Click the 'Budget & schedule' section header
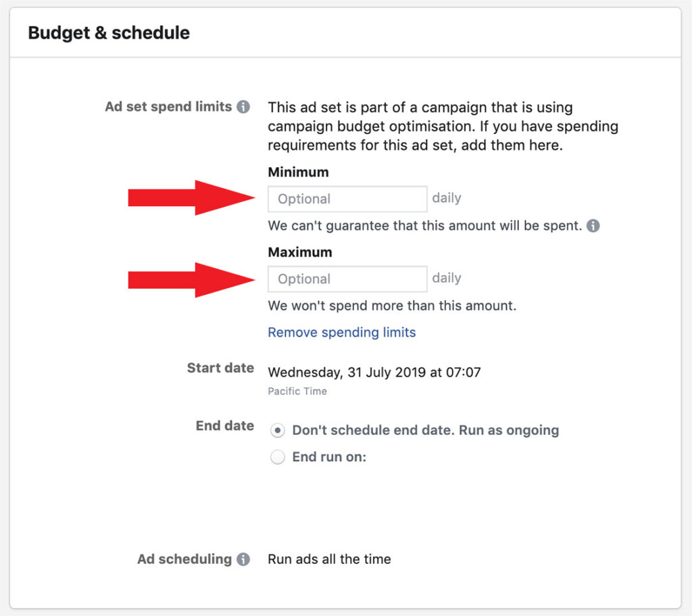 click(x=109, y=32)
